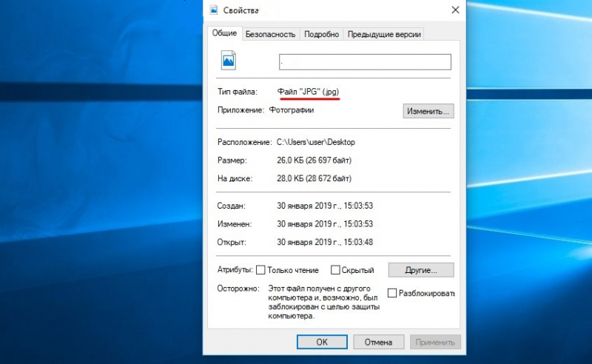Click the file name input field

(365, 62)
